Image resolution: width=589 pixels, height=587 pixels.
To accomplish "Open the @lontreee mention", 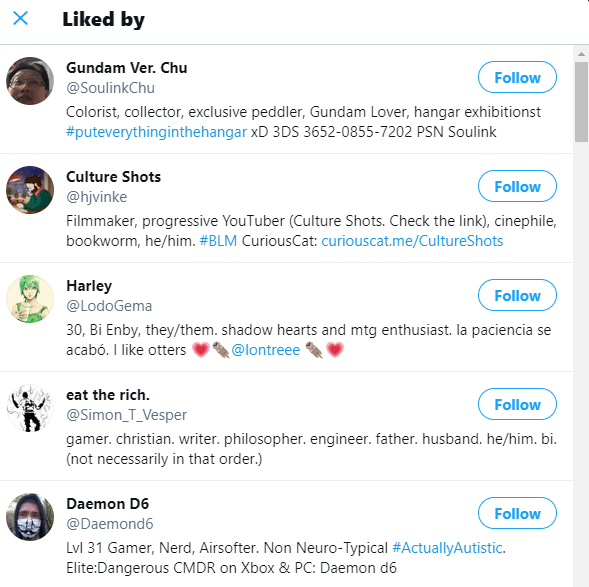I will click(266, 350).
